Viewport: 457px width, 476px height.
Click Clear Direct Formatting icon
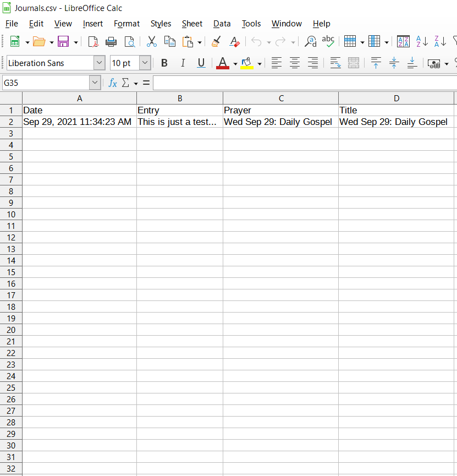point(234,42)
